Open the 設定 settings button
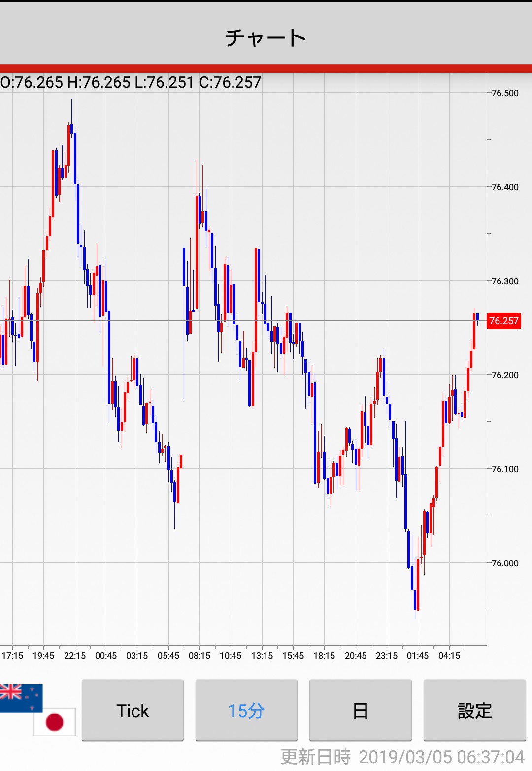Screen dimensions: 532x771 474,711
